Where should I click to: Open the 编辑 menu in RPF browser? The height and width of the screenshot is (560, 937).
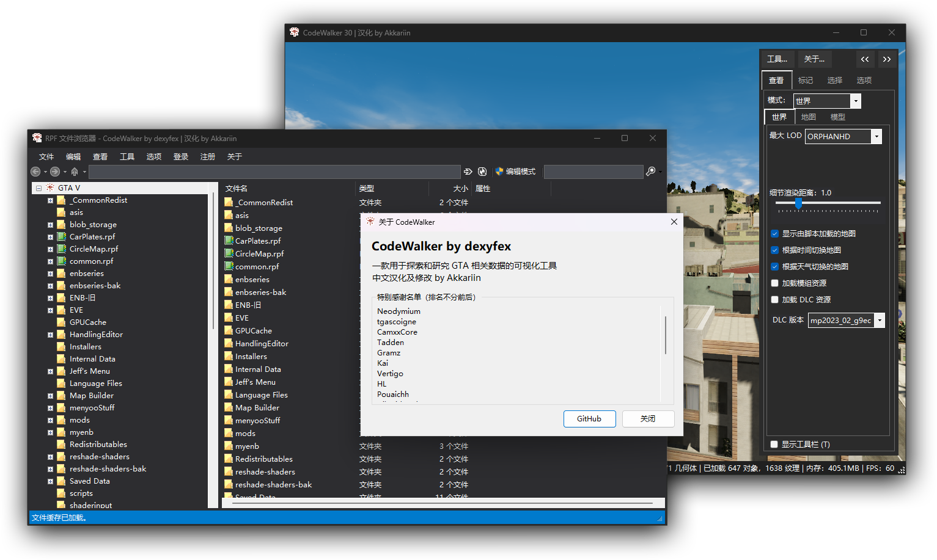pyautogui.click(x=73, y=156)
